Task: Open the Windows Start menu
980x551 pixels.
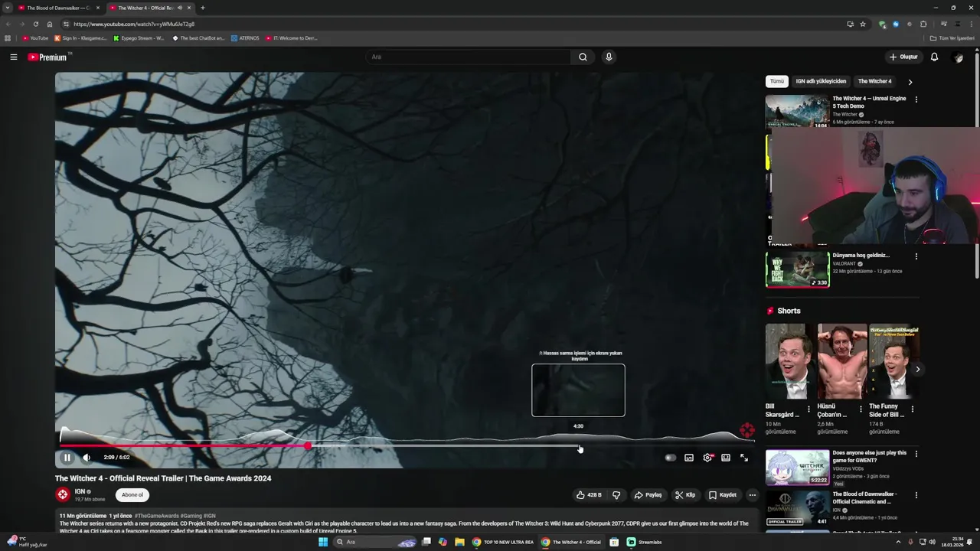Action: (x=323, y=542)
